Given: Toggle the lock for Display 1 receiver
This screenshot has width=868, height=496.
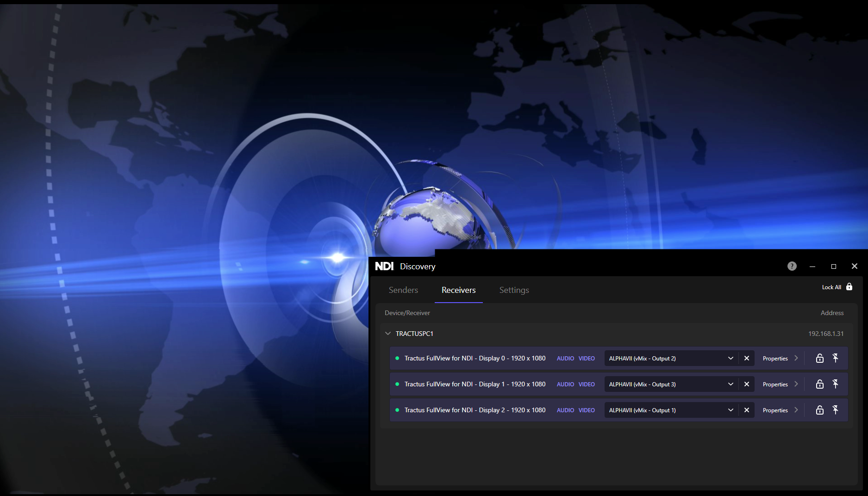Looking at the screenshot, I should click(819, 384).
